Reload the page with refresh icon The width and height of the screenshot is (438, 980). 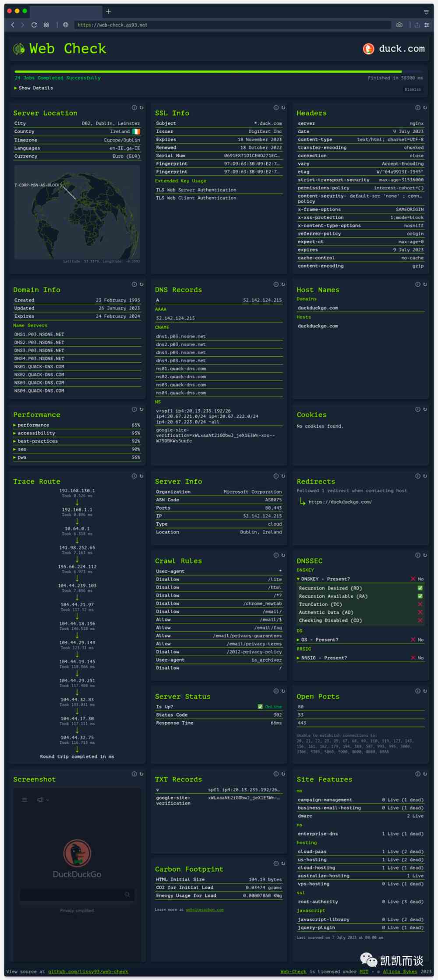tap(34, 25)
